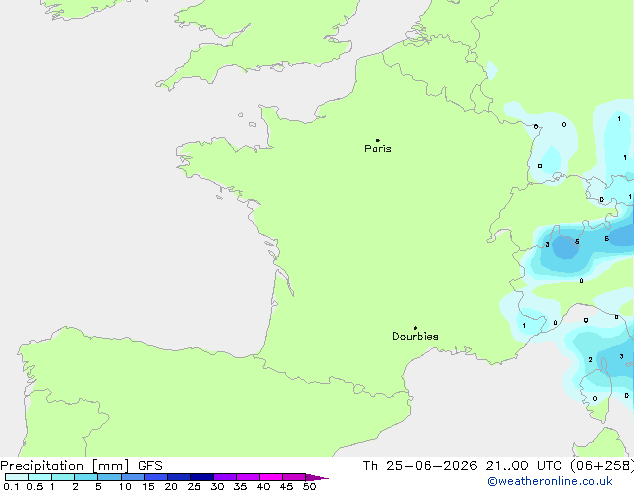The height and width of the screenshot is (490, 634).
Task: Click the 50 legend scale label
Action: pyautogui.click(x=309, y=486)
